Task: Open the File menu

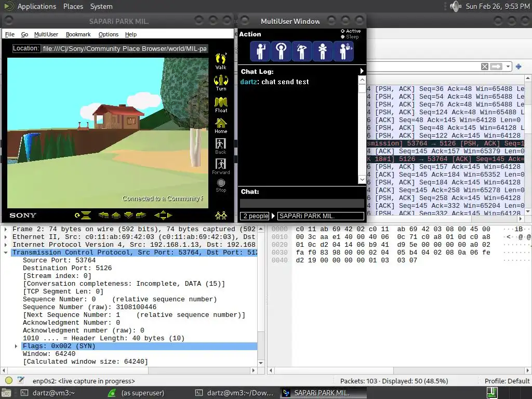Action: (x=9, y=34)
